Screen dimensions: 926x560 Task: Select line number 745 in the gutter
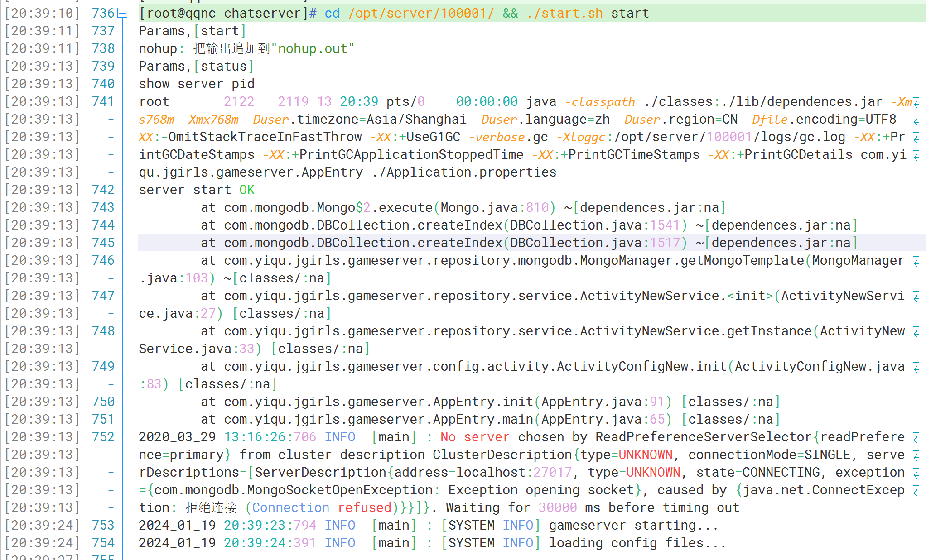tap(103, 243)
